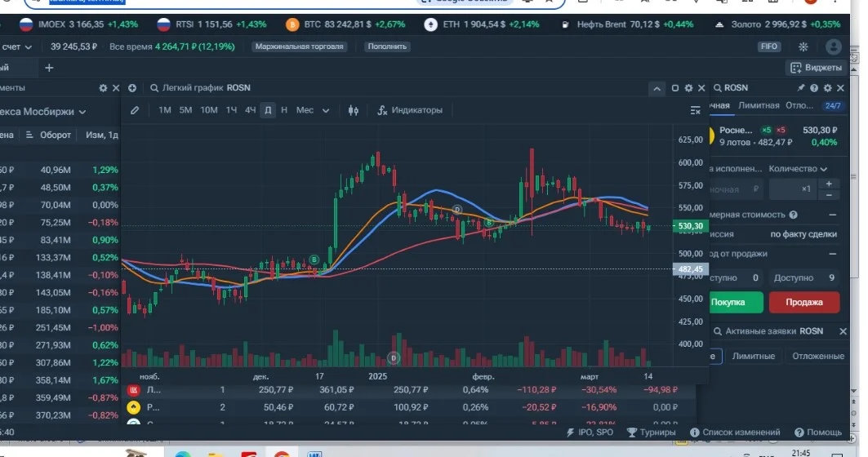
Task: Switch to the Лимитная order tab
Action: click(x=759, y=105)
